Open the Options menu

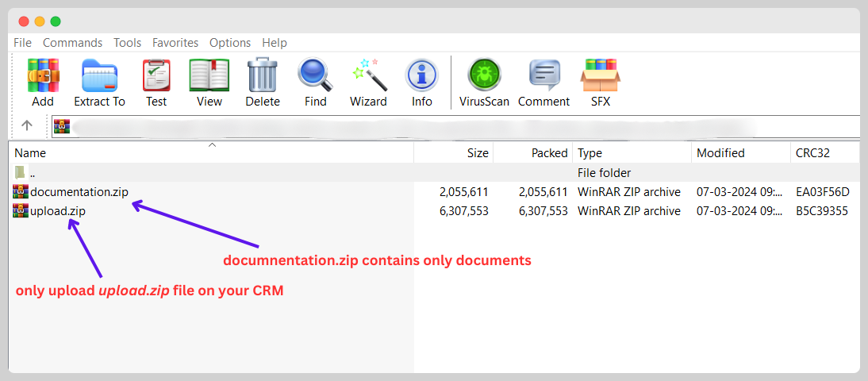230,43
